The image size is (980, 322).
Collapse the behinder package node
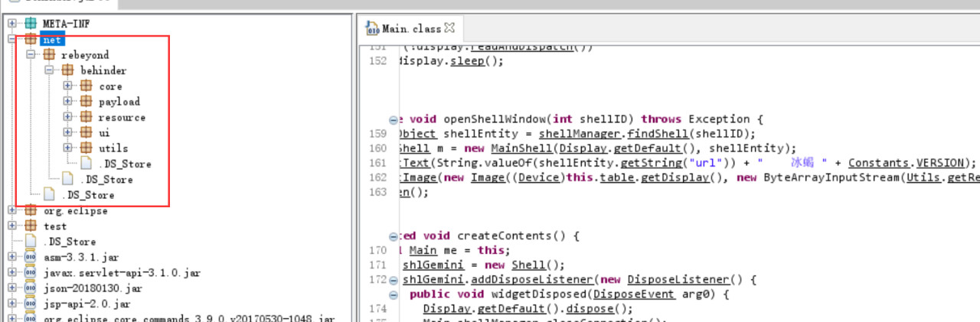click(x=49, y=70)
